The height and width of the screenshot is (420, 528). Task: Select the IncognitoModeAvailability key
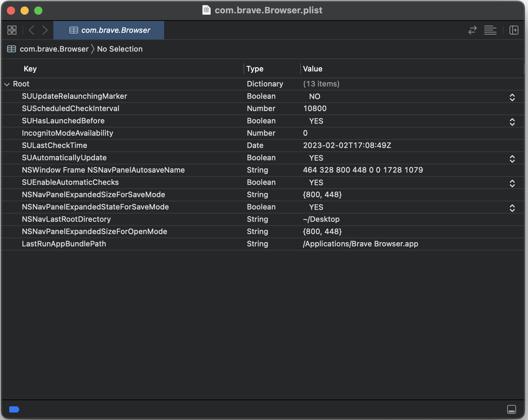67,133
